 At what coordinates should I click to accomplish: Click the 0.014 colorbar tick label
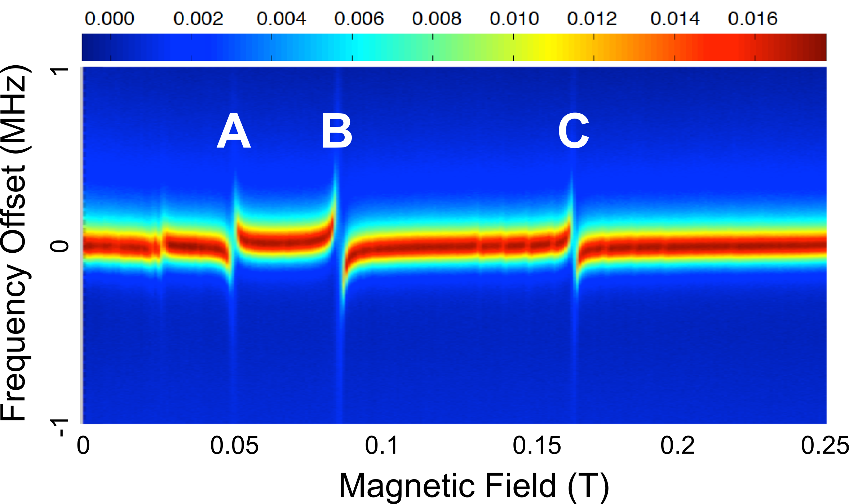point(675,19)
